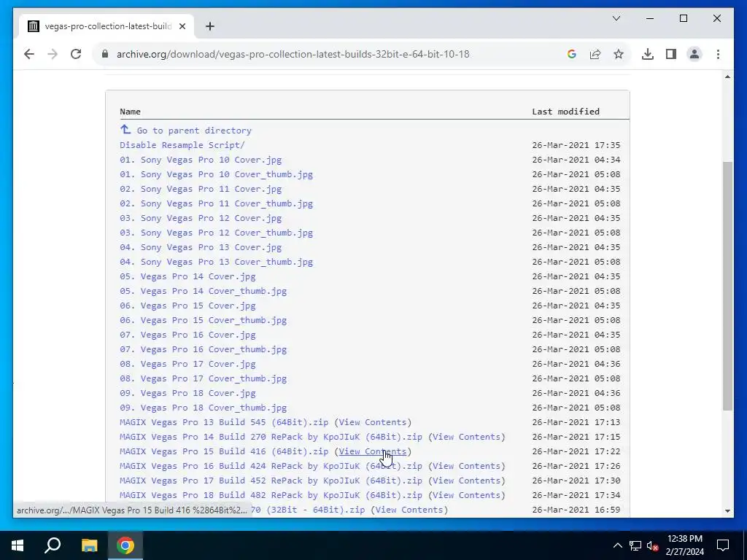Image resolution: width=747 pixels, height=560 pixels.
Task: Download MAGIX Vegas Pro 18 Build 482 zip
Action: click(271, 495)
